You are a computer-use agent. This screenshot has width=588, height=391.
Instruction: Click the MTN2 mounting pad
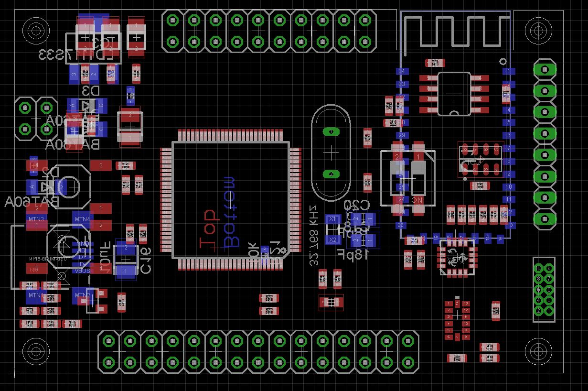click(82, 295)
